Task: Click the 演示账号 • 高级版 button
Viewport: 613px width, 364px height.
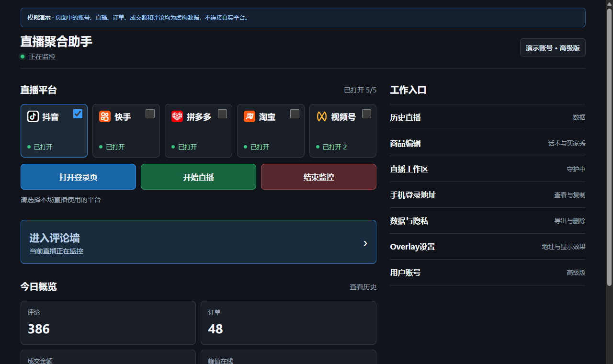Action: pyautogui.click(x=553, y=48)
